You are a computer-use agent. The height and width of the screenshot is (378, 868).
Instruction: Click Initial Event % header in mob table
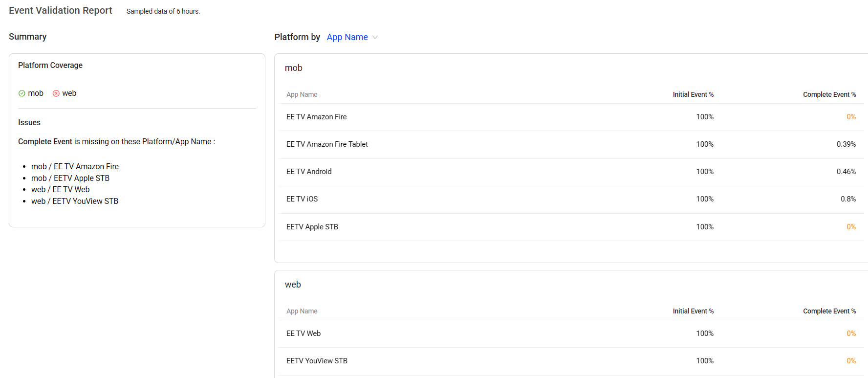pos(693,94)
